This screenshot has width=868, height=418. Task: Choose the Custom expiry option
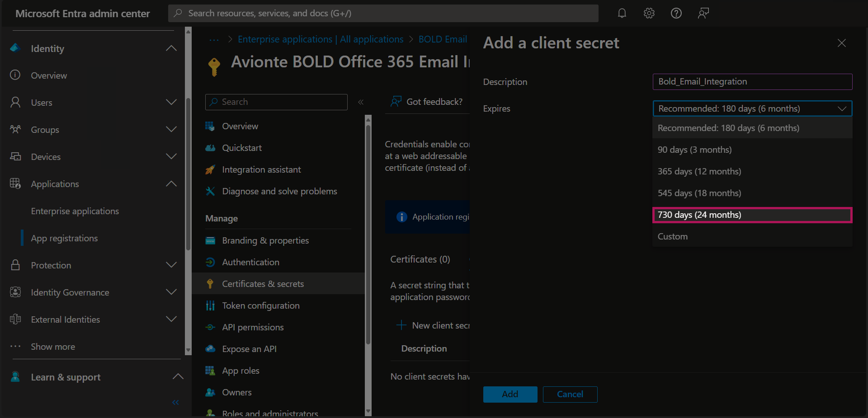[x=673, y=236]
